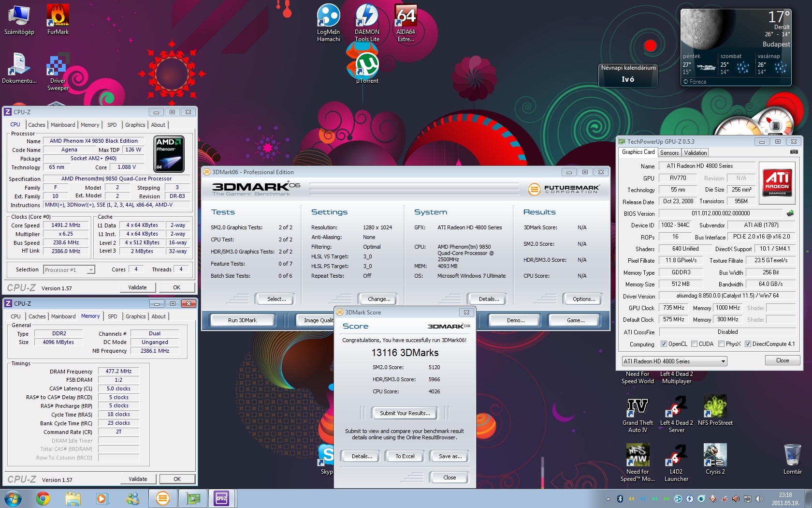Launch Need for Speed Most Wanted shortcut
The height and width of the screenshot is (508, 812).
pyautogui.click(x=638, y=463)
